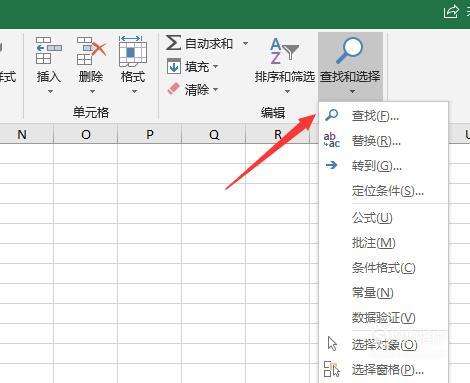
Task: Choose 选择对象(O) menu entry
Action: coord(384,344)
